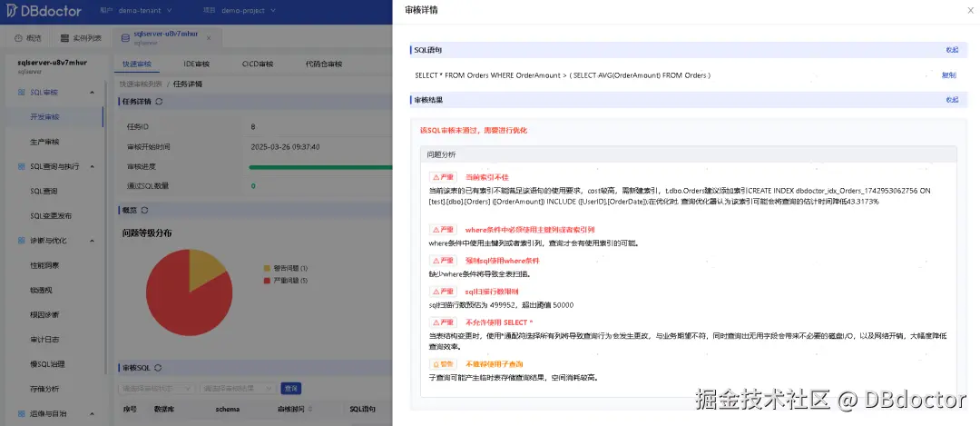Collapse the 巡检与自治 sidebar group
980x426 pixels.
coord(93,413)
